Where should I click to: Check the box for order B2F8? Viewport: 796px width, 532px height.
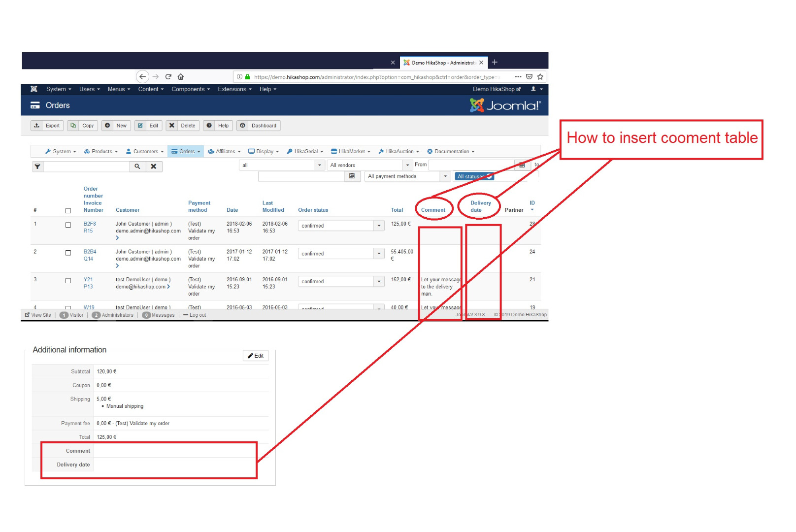(68, 225)
